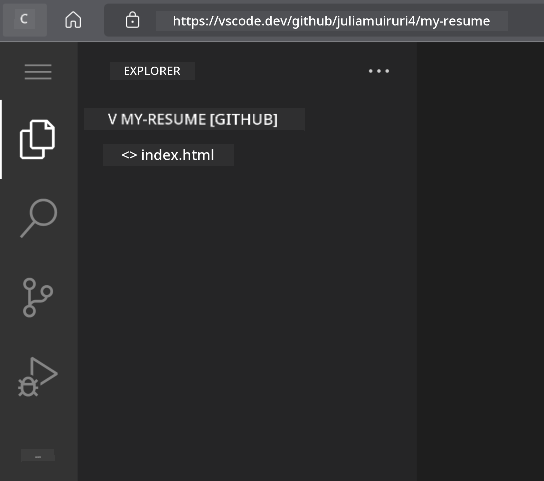The width and height of the screenshot is (544, 481).
Task: Select the MY-RESUME [GITHUB] section header
Action: 194,119
